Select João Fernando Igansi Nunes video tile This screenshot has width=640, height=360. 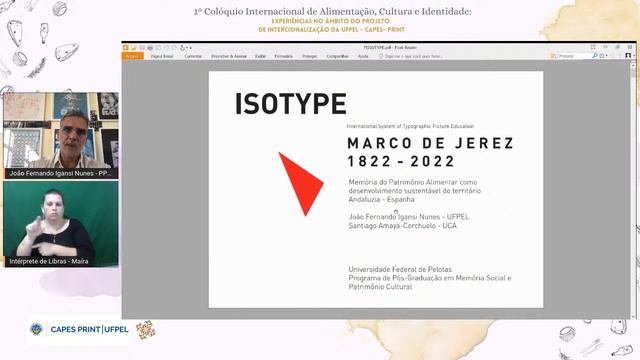click(x=61, y=136)
